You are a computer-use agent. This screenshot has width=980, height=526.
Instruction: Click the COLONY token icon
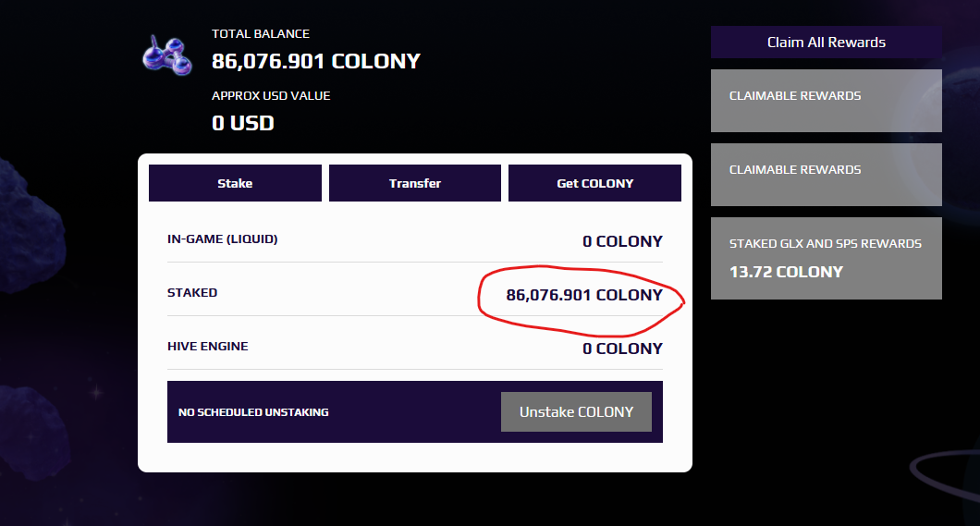click(x=166, y=55)
